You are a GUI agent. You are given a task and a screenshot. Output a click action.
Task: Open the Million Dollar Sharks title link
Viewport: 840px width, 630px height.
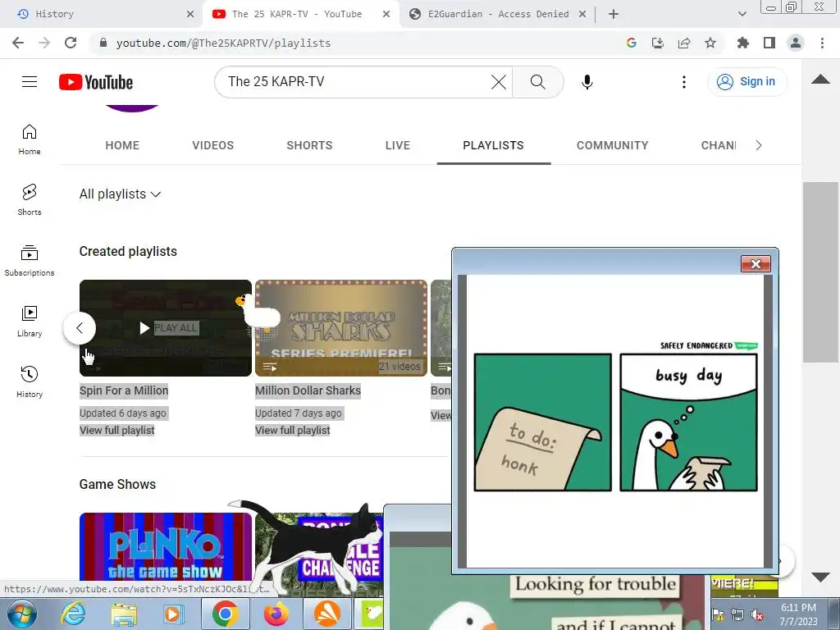pyautogui.click(x=308, y=390)
